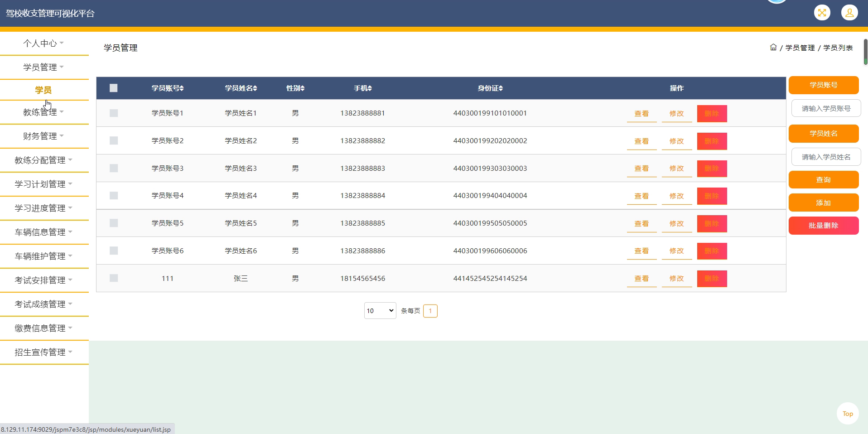
Task: Sort by 手机 column arrows
Action: [x=370, y=88]
